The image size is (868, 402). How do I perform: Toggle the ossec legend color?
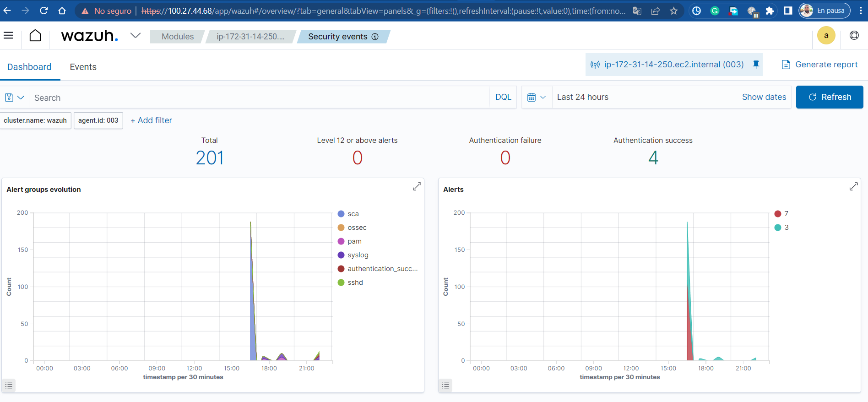tap(341, 228)
